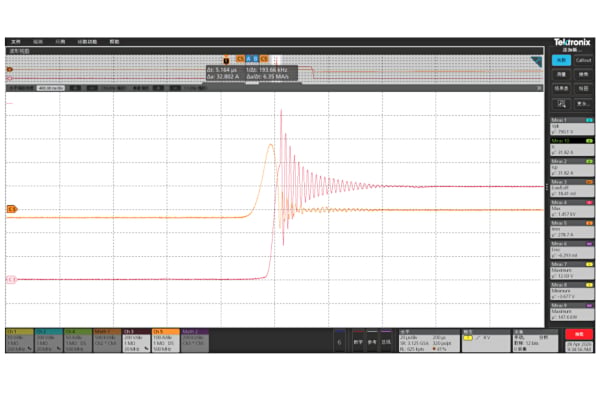
Task: Select the Meas 2 badge
Action: (x=572, y=167)
